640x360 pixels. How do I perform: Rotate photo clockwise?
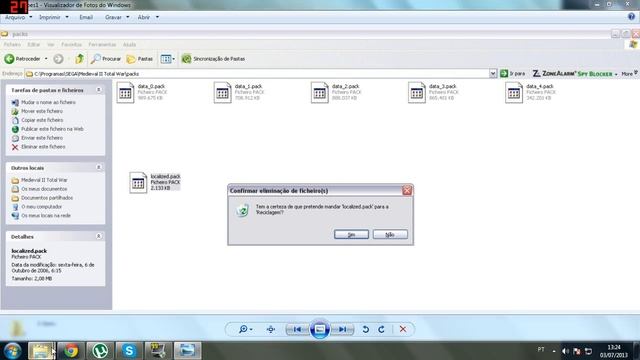pos(381,329)
